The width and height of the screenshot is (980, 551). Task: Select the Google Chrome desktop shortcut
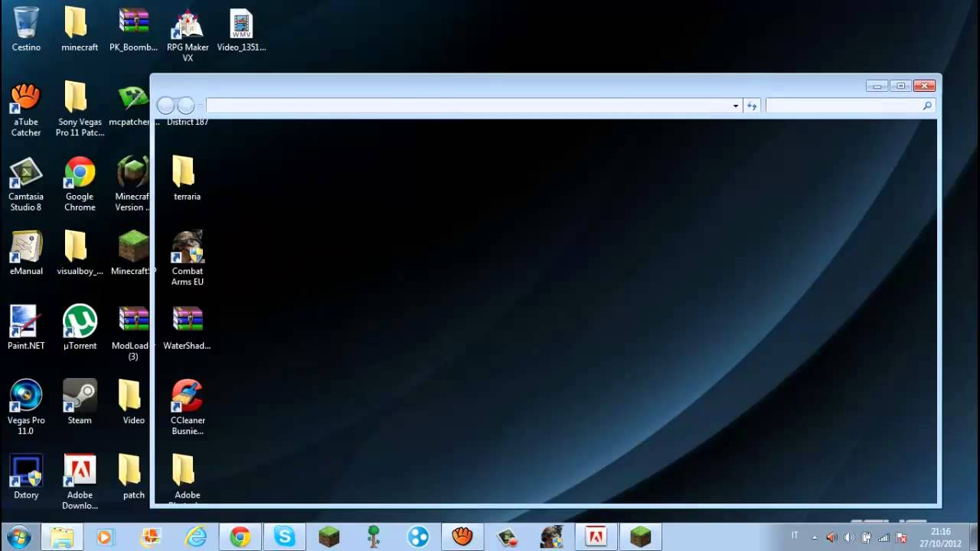80,184
